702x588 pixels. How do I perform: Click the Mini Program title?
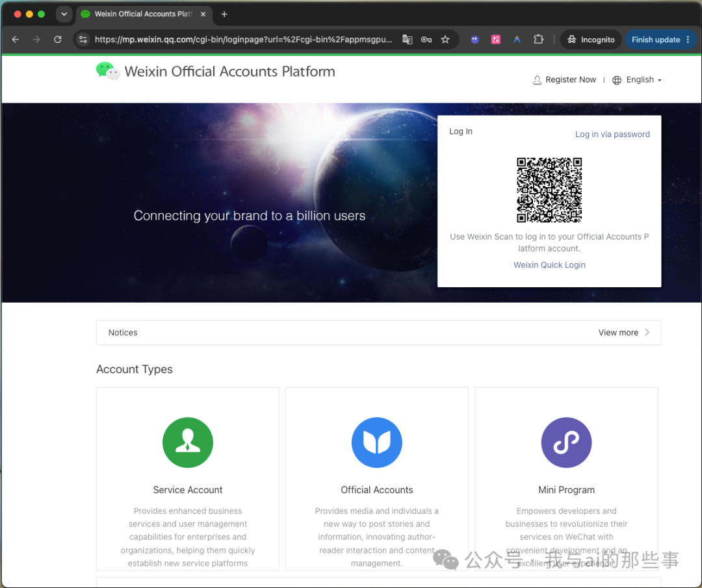click(x=566, y=490)
